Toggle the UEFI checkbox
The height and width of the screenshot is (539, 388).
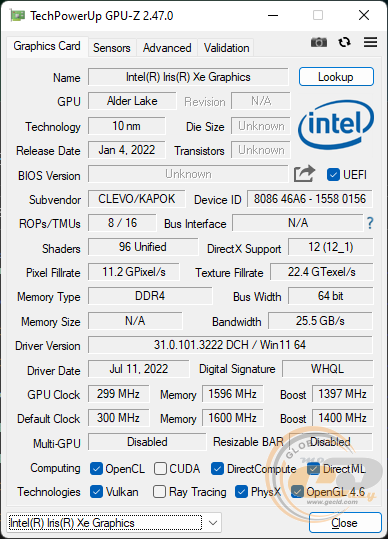[333, 175]
